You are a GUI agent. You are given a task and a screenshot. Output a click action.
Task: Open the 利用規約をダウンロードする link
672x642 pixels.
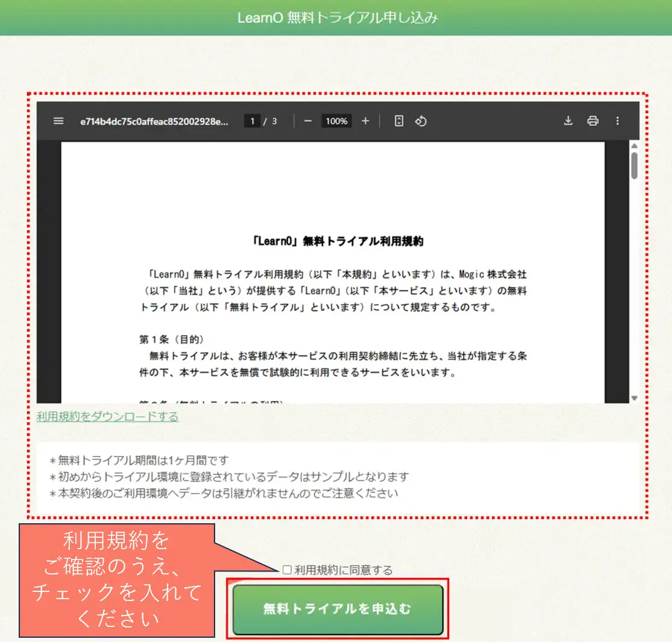(x=108, y=416)
